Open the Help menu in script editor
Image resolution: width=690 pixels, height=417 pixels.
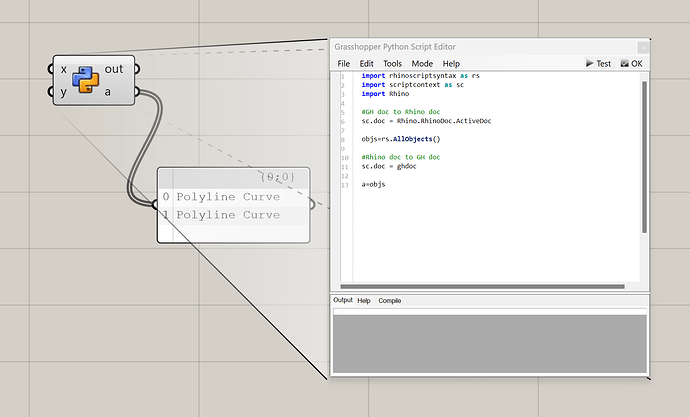coord(451,64)
